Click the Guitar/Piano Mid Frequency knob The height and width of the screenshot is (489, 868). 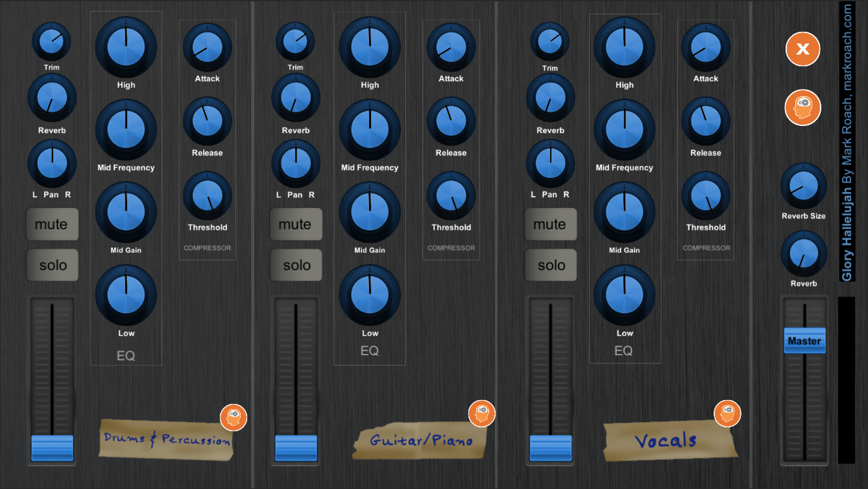(370, 130)
